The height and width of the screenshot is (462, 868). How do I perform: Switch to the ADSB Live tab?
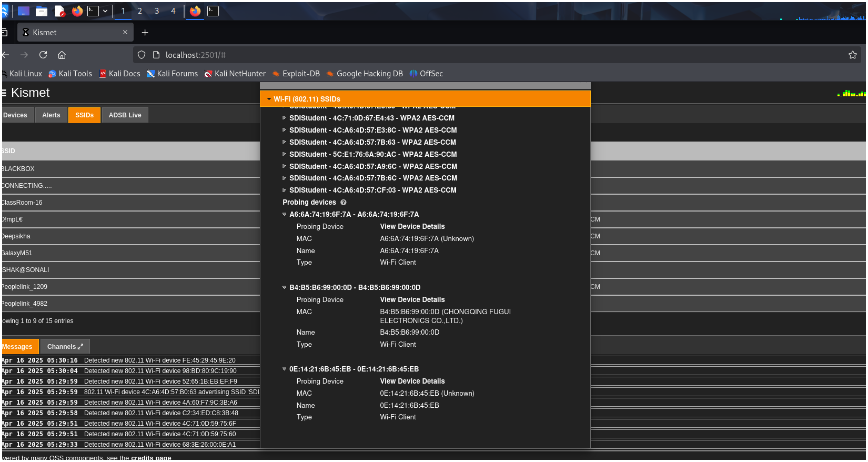pyautogui.click(x=125, y=115)
